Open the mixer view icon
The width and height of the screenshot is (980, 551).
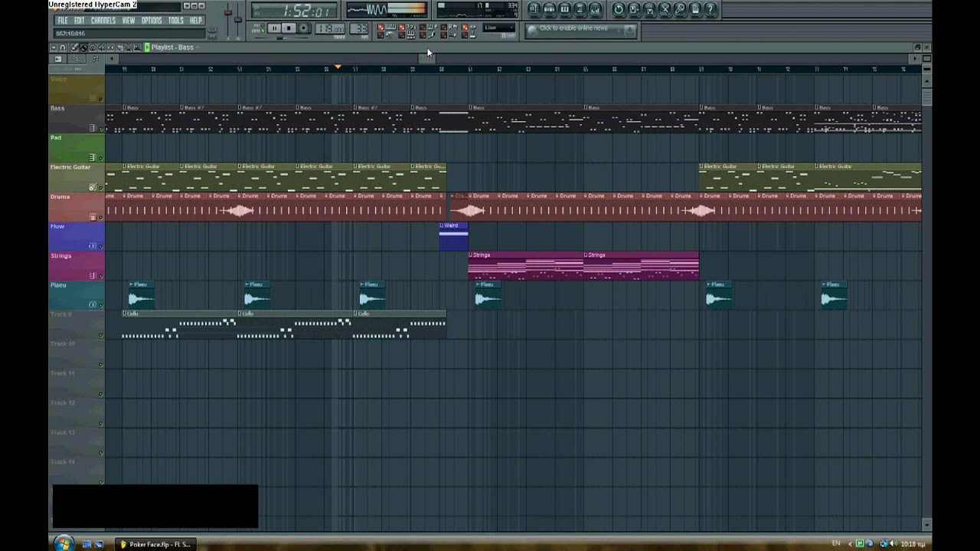(596, 9)
